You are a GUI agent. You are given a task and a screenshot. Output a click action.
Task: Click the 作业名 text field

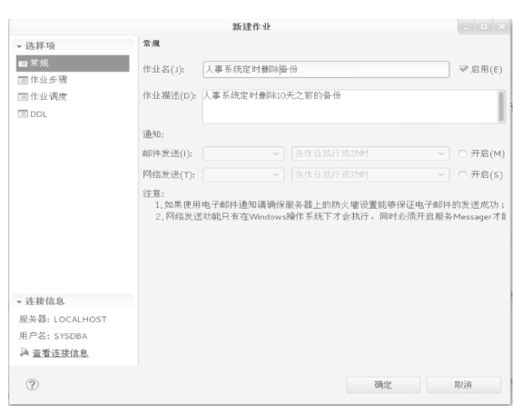(x=326, y=69)
